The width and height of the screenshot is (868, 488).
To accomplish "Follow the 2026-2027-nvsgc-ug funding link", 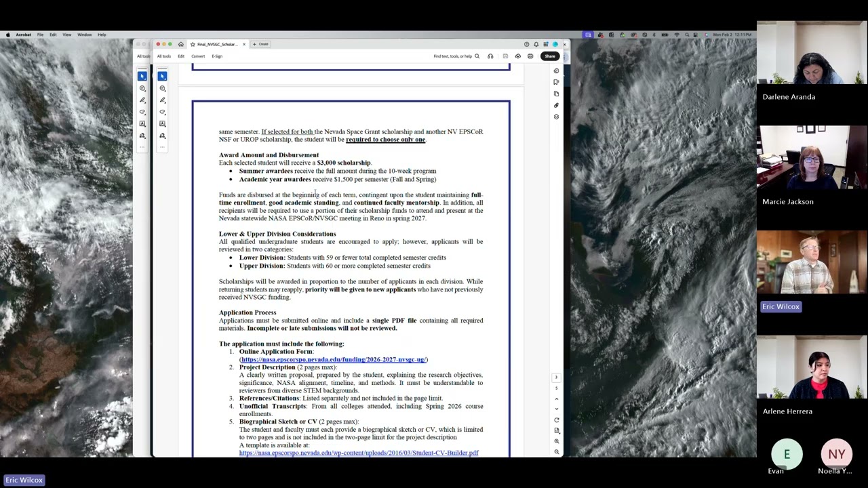I will tap(333, 359).
